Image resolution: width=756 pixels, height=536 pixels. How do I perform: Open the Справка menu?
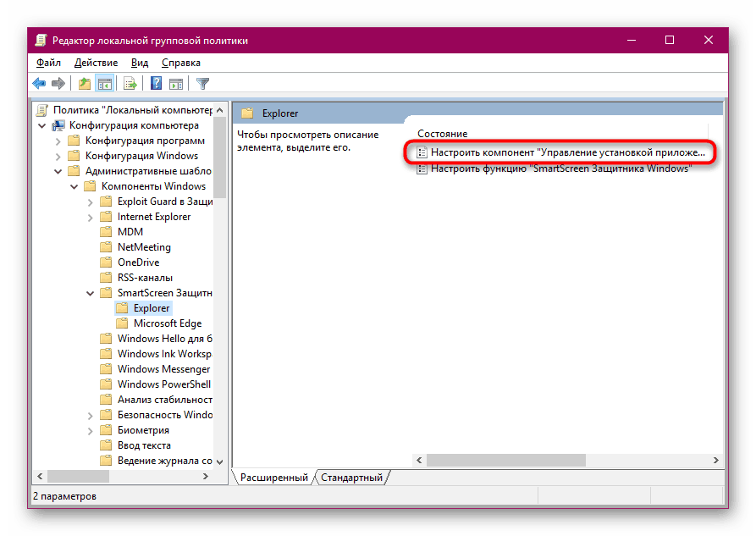pos(181,63)
